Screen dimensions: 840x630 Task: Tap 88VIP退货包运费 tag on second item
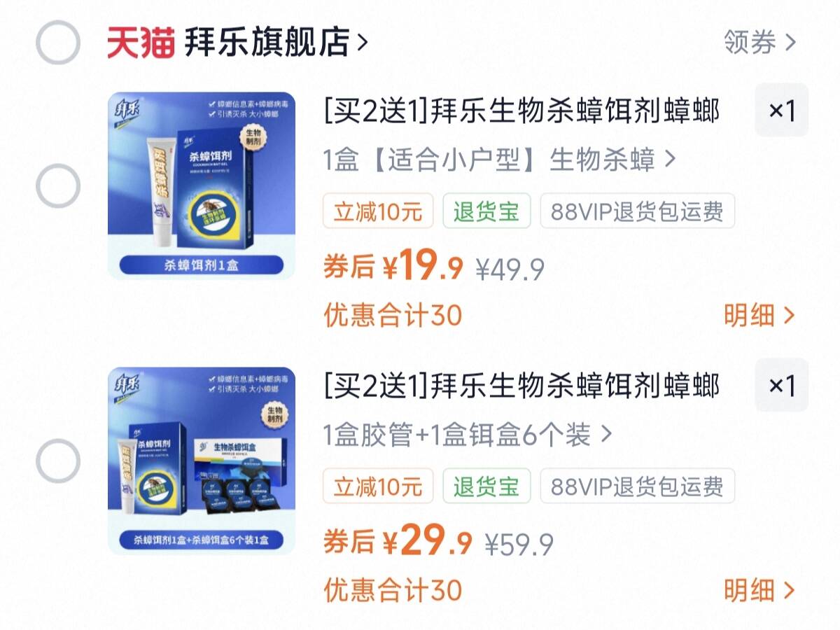[x=637, y=486]
